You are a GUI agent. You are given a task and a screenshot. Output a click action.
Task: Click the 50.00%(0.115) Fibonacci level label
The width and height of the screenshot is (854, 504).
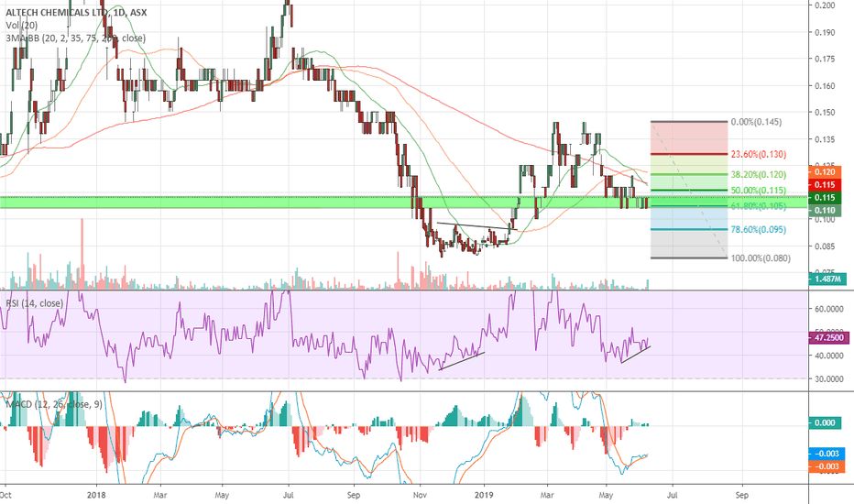point(758,191)
